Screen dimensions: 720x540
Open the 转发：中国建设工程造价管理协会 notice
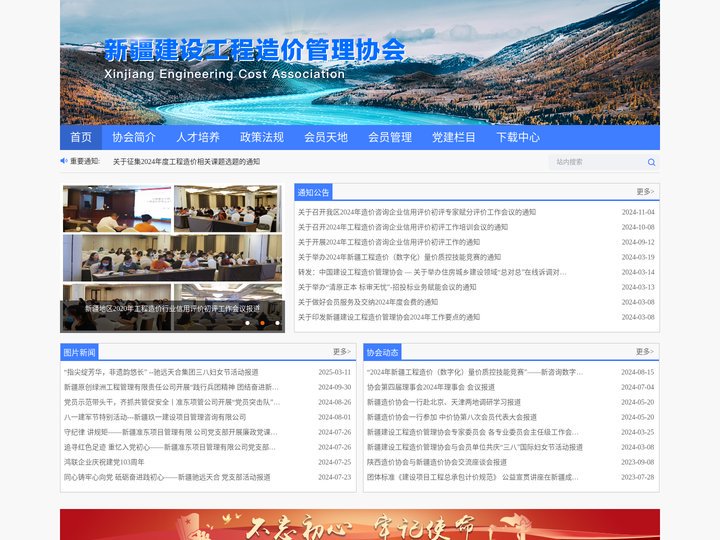coord(432,272)
